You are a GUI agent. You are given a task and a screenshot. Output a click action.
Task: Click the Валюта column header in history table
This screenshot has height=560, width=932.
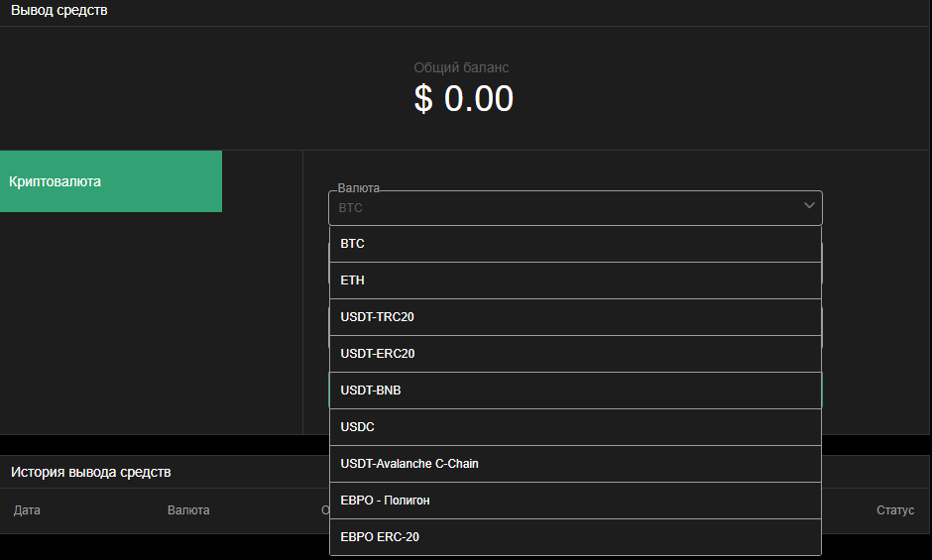pyautogui.click(x=188, y=510)
